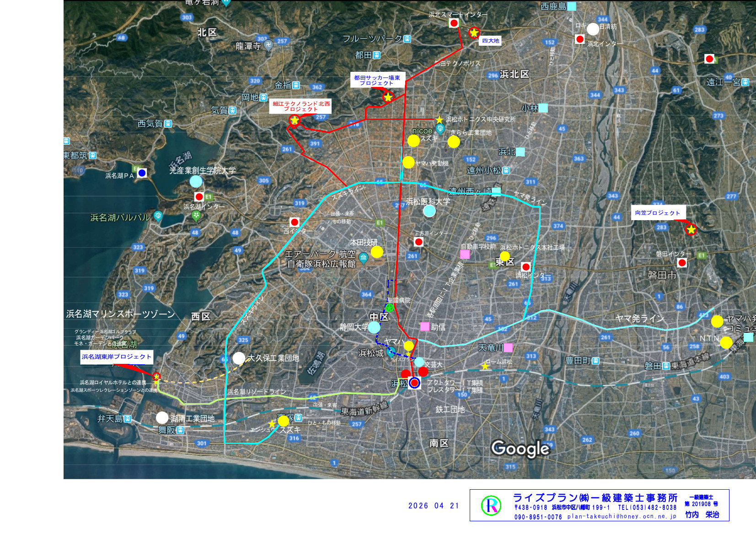
Task: Click the 龍潭寺 label
Action: coord(248,46)
